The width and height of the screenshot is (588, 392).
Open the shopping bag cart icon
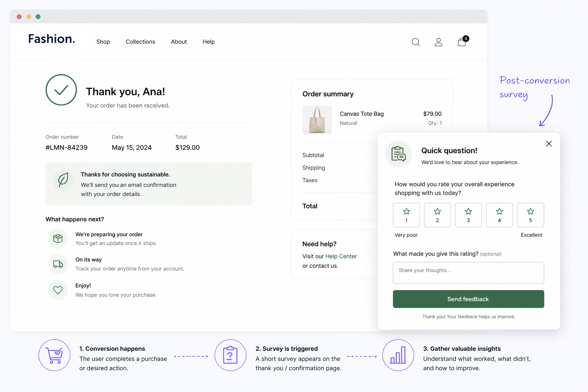pyautogui.click(x=462, y=42)
